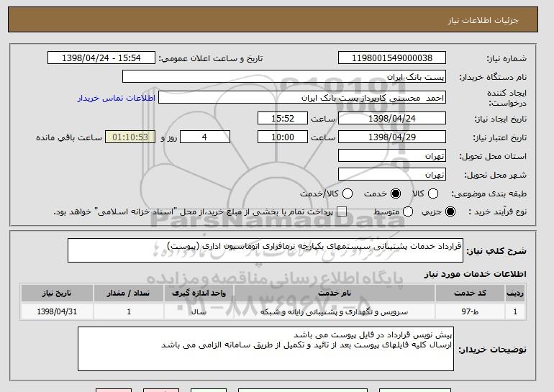
Task: Click the توضیحات خریدار notes text area
Action: click(x=265, y=349)
